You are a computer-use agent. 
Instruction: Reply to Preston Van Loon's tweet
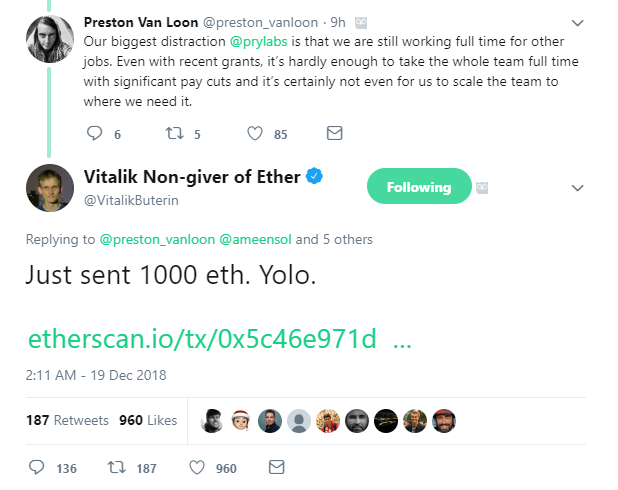tap(95, 134)
